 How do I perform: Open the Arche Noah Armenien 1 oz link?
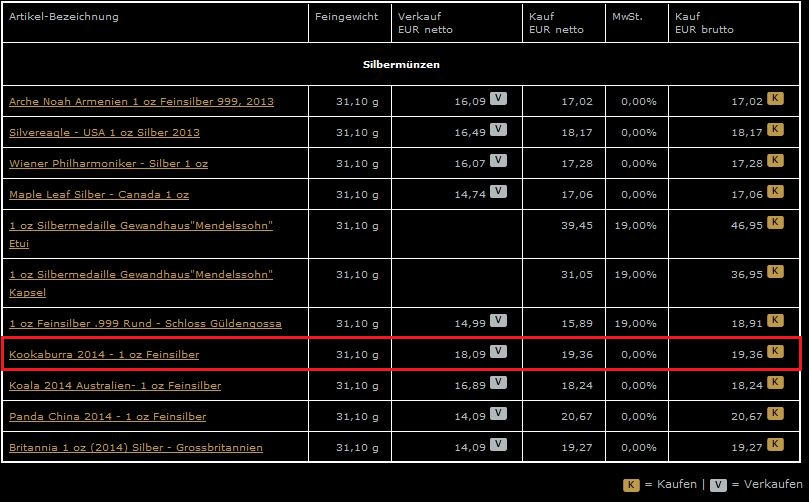pos(141,102)
